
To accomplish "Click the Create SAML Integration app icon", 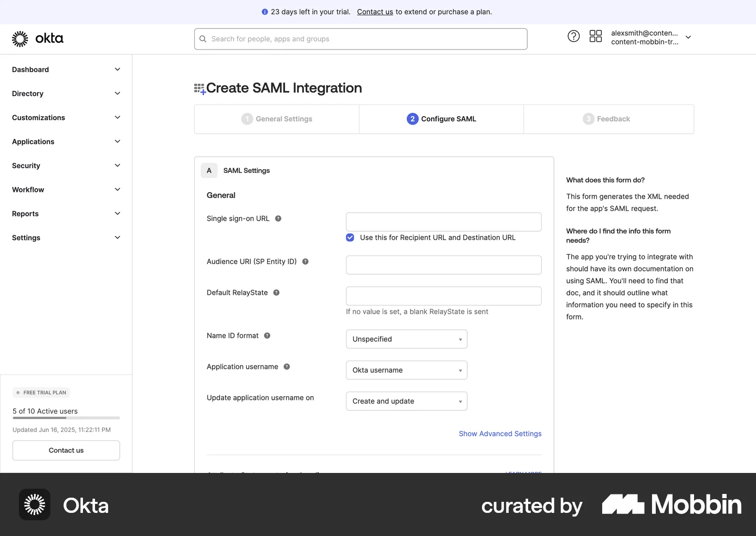I will [199, 89].
